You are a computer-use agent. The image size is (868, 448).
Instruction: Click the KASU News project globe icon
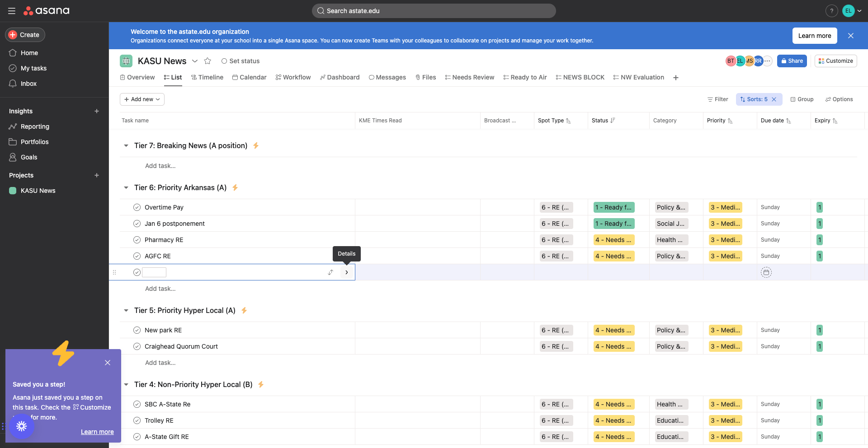coord(126,61)
